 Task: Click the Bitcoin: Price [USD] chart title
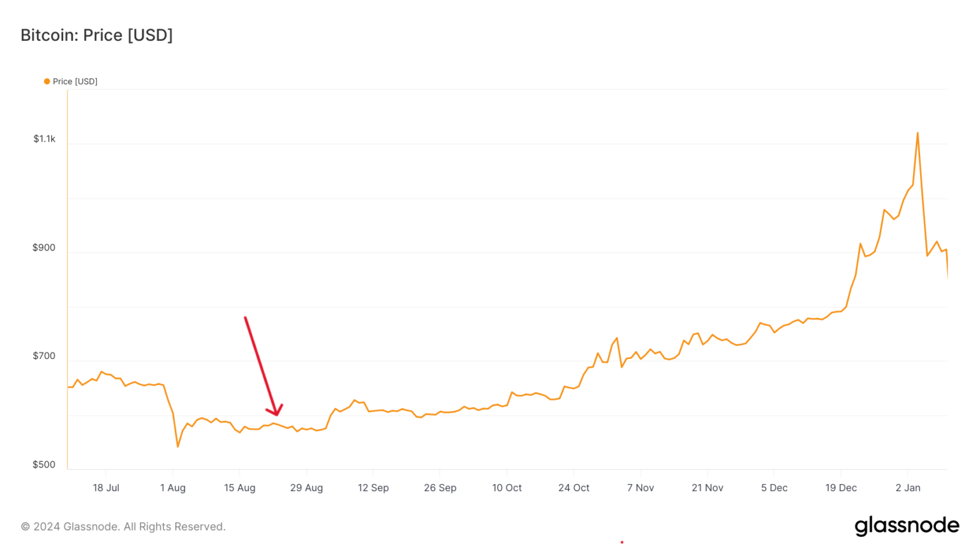tap(97, 35)
